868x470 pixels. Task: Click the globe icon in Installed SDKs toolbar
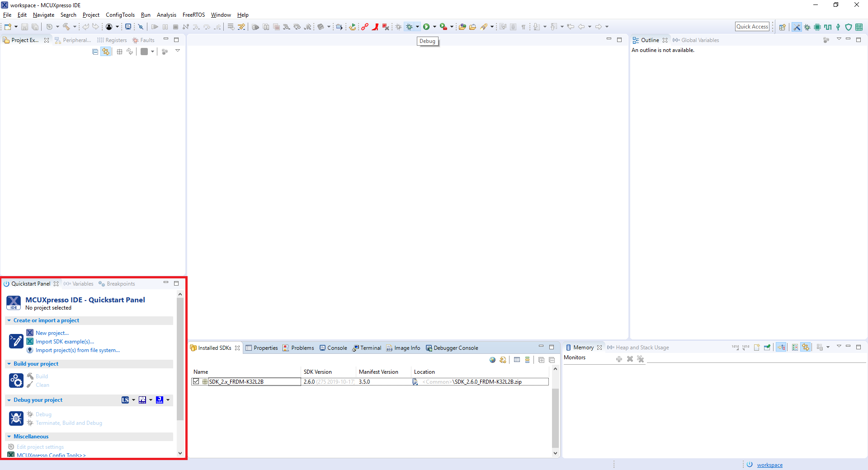[x=492, y=360]
